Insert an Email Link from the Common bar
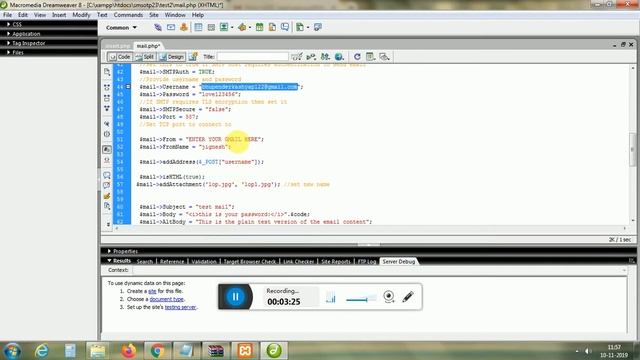The width and height of the screenshot is (640, 360). click(x=171, y=27)
